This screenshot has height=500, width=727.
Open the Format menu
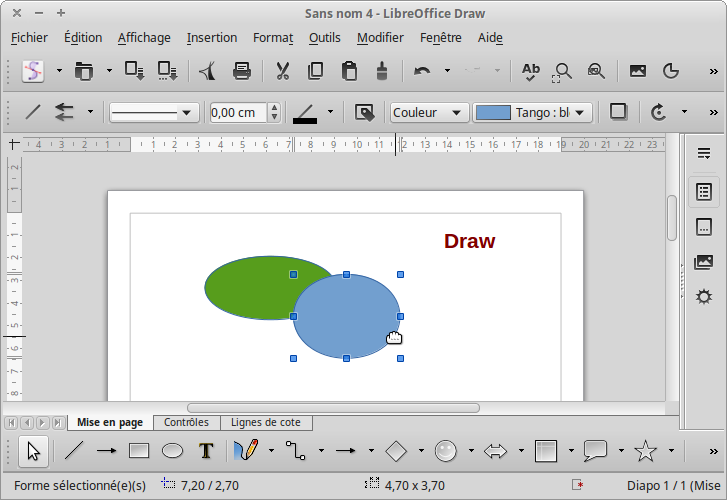tap(272, 38)
